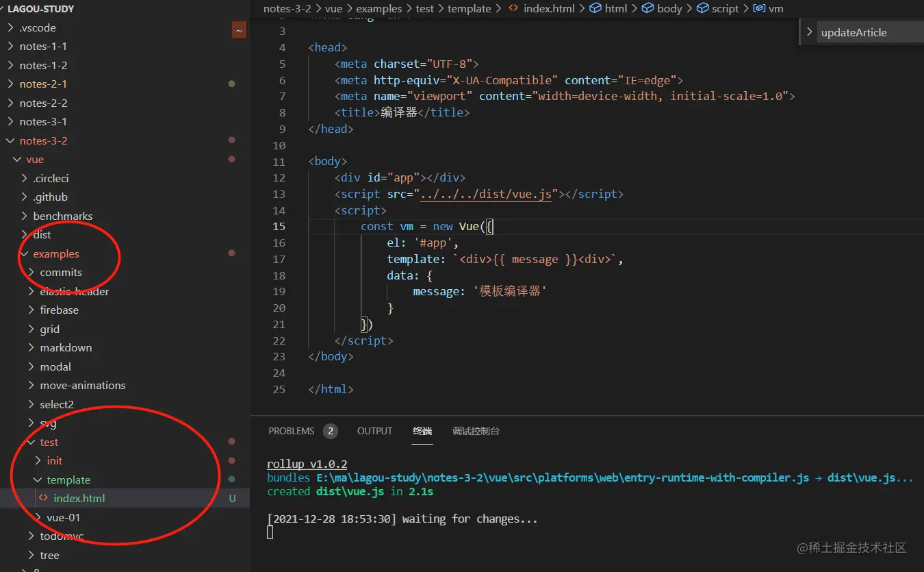Click the terminal cursor prompt
Screen dimensions: 924x572
270,532
